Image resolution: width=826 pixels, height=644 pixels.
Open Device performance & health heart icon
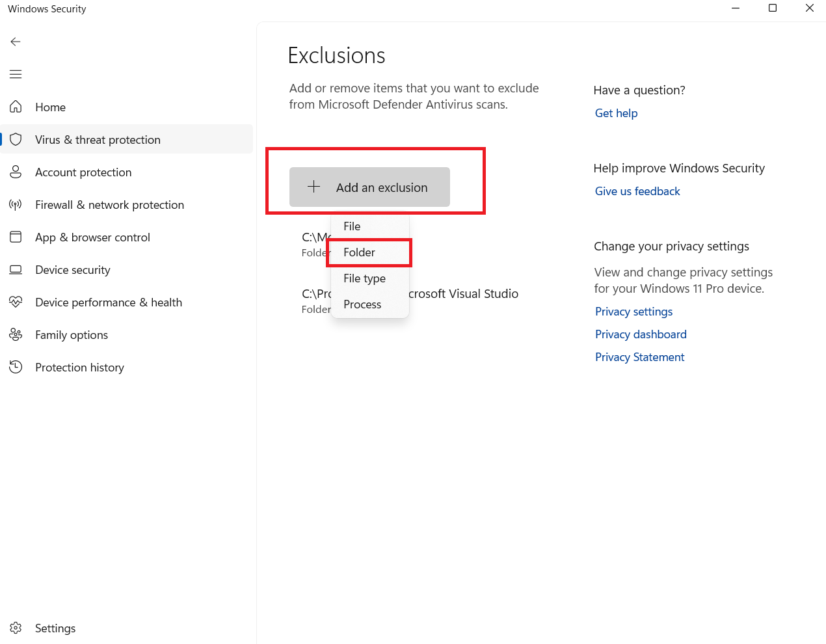tap(16, 302)
